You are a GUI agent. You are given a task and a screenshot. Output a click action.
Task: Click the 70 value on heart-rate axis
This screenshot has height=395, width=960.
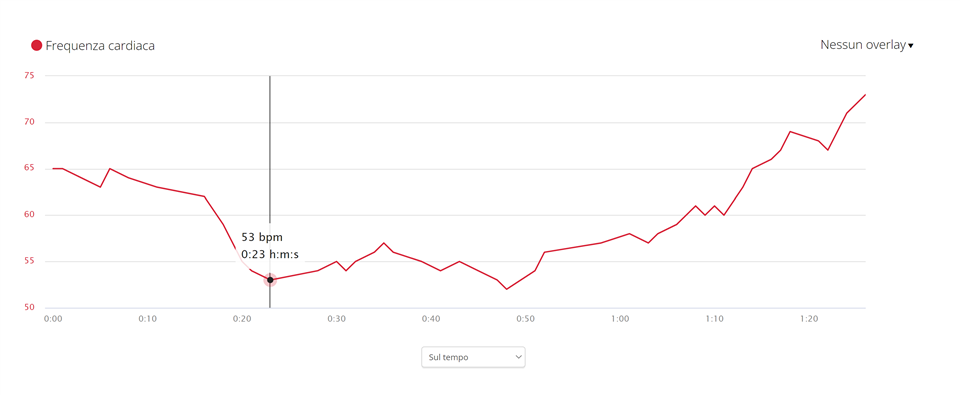coord(30,122)
